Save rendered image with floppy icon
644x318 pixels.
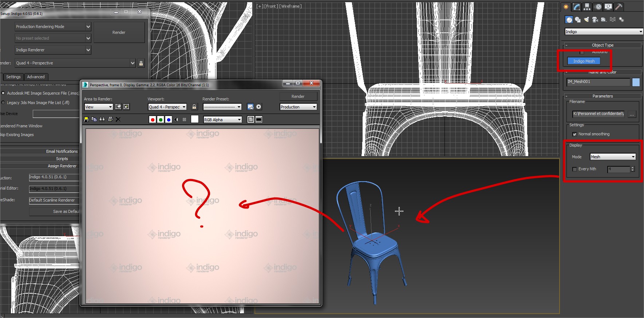[x=86, y=119]
